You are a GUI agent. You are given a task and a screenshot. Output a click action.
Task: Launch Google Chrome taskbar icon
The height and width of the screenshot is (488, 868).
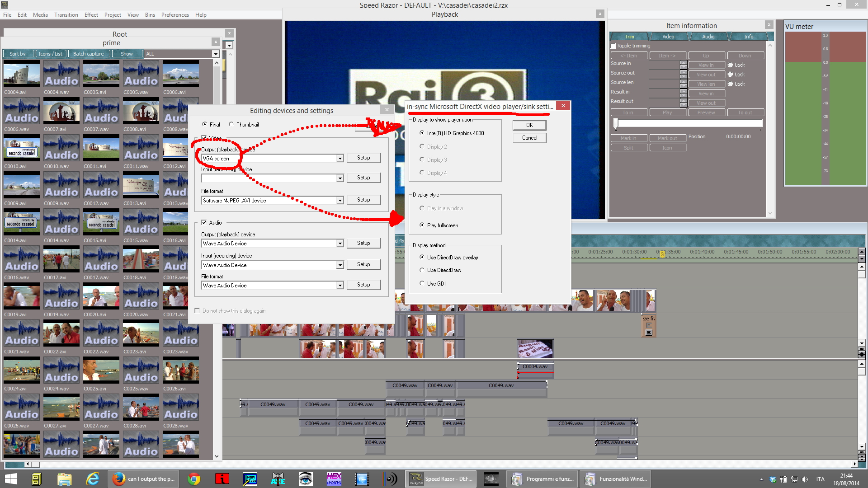point(194,479)
